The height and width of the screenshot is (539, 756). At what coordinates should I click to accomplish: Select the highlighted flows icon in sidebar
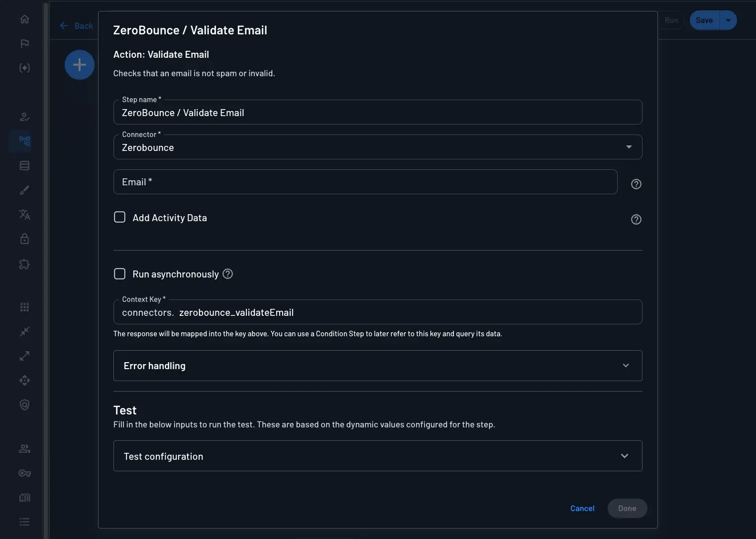[24, 141]
